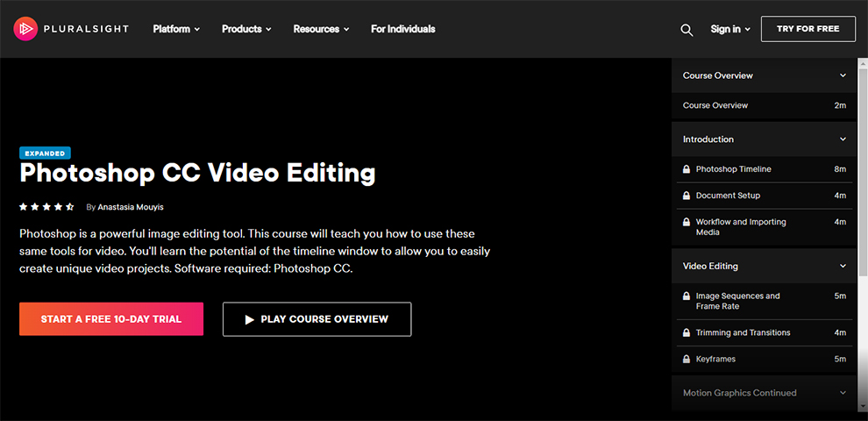Click the Pluralsight logo icon

pos(25,29)
